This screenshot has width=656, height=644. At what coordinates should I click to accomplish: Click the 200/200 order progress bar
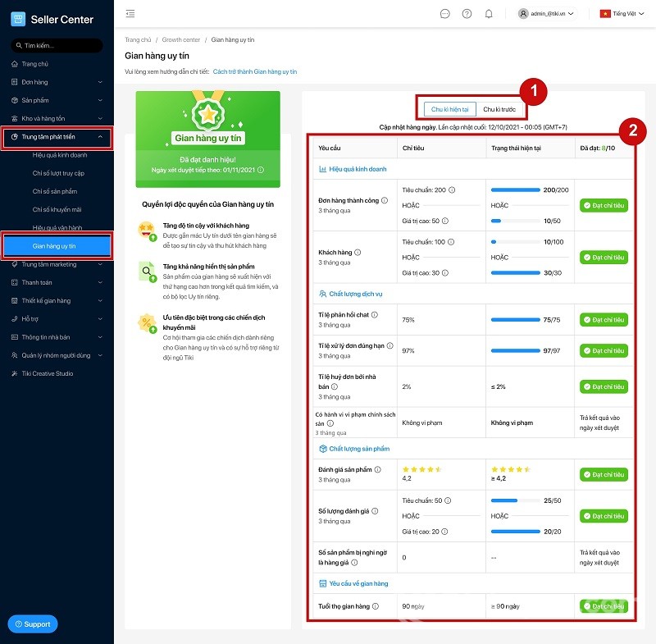pos(516,190)
